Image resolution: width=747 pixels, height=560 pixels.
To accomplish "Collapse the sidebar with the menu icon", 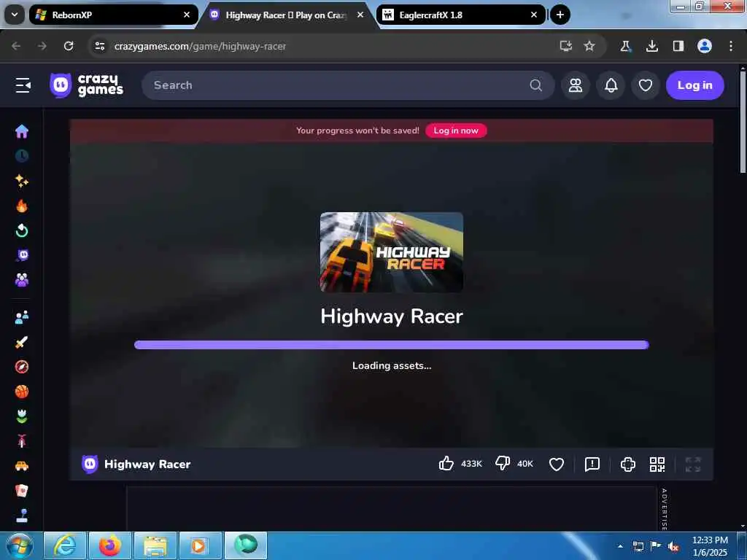I will [23, 85].
